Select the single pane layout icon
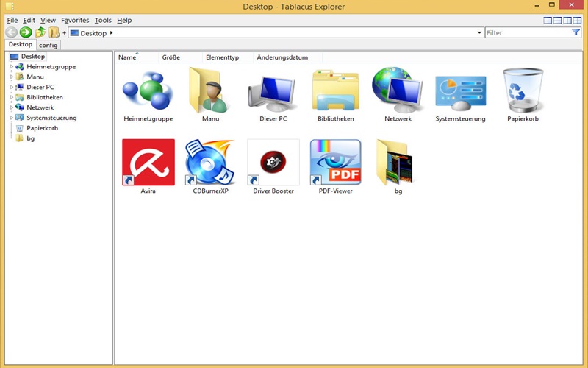This screenshot has width=588, height=368. (548, 21)
